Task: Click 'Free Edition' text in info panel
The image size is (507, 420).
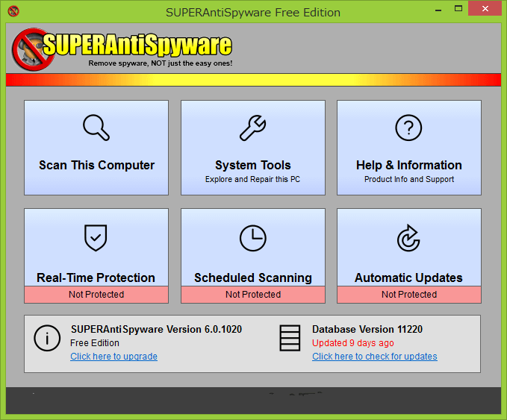Action: point(95,342)
